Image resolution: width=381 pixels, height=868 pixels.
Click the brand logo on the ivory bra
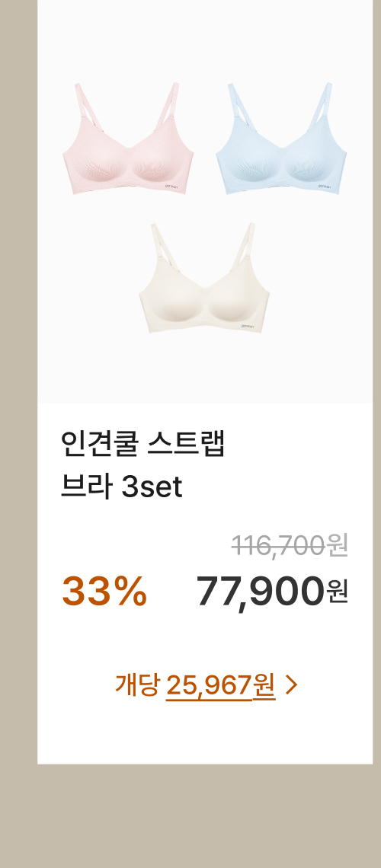pos(248,326)
